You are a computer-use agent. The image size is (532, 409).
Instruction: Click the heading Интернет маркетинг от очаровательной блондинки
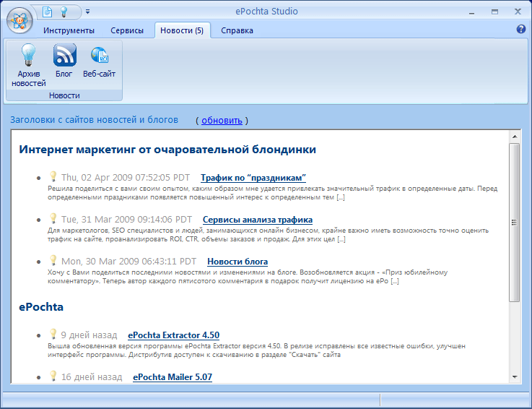(167, 150)
